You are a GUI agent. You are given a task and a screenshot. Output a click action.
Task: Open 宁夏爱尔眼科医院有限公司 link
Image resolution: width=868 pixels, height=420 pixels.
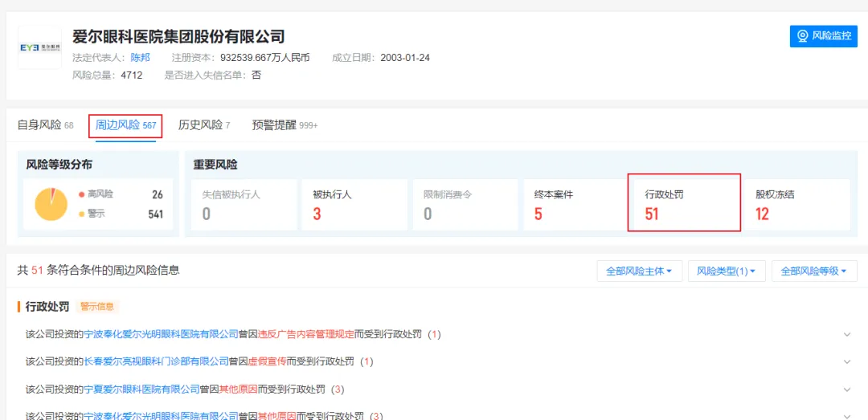pos(141,389)
